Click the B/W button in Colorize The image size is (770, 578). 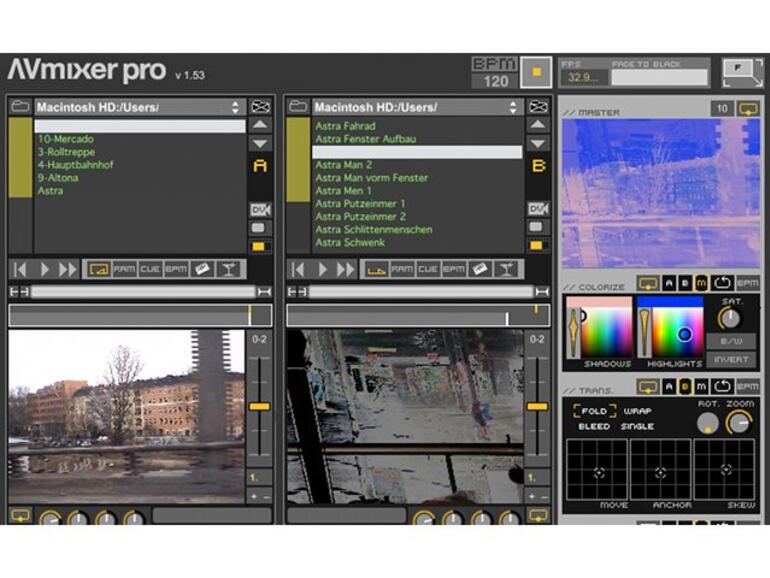point(731,341)
